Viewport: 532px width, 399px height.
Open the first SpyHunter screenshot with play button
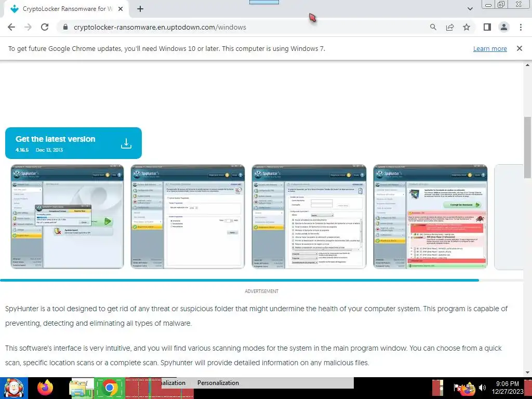[67, 217]
